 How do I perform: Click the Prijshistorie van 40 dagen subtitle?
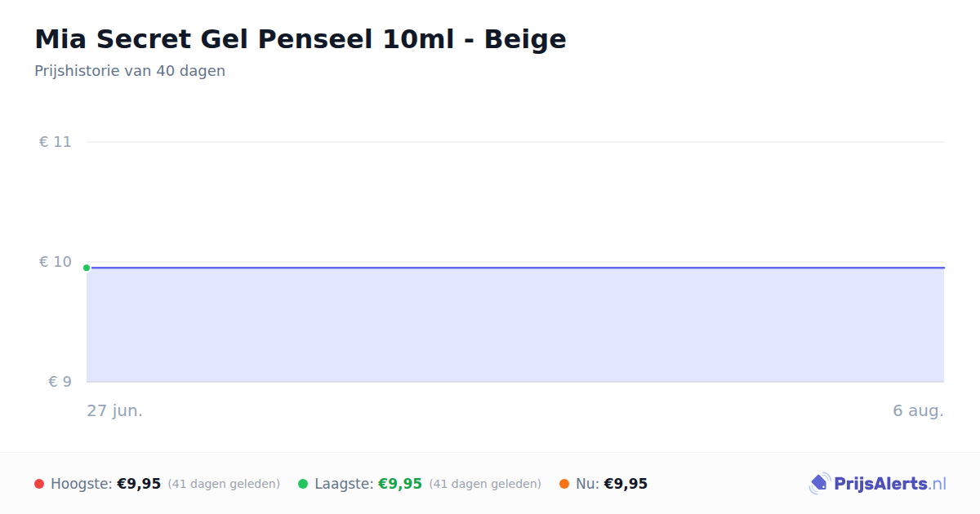(x=130, y=71)
